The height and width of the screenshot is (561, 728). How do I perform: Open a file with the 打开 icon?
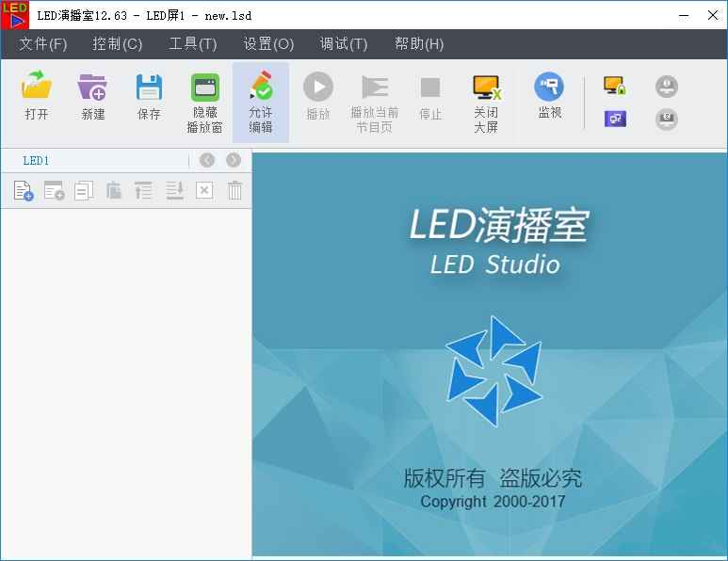coord(36,96)
